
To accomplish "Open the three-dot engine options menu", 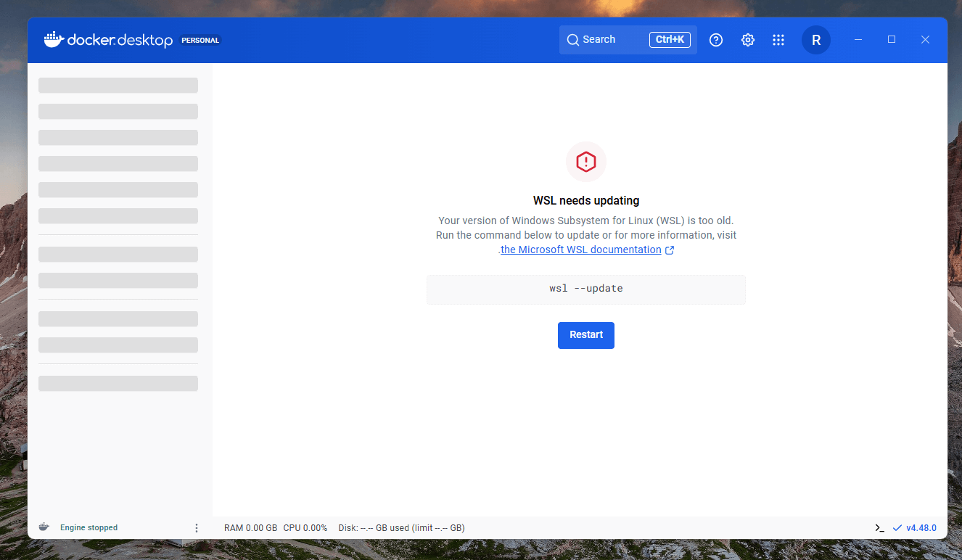I will tap(197, 527).
